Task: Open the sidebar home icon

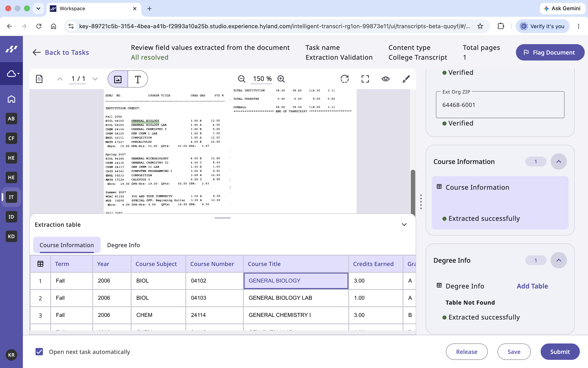Action: [11, 99]
